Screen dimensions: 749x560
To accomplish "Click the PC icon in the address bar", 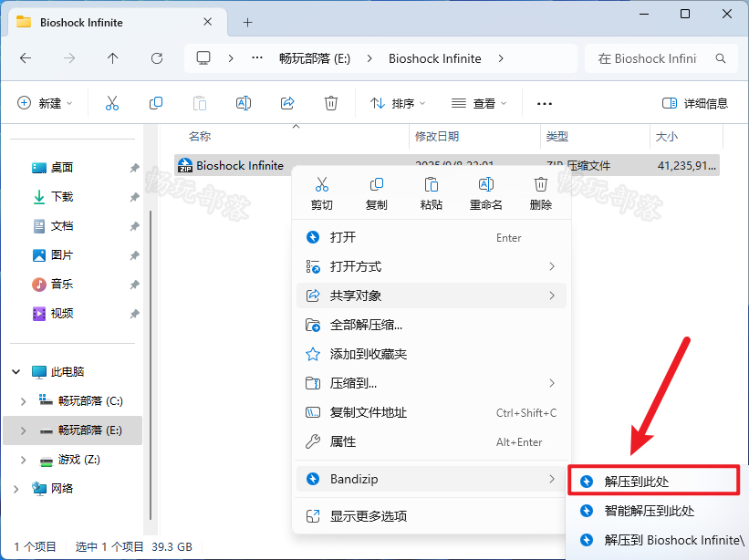I will [x=203, y=58].
